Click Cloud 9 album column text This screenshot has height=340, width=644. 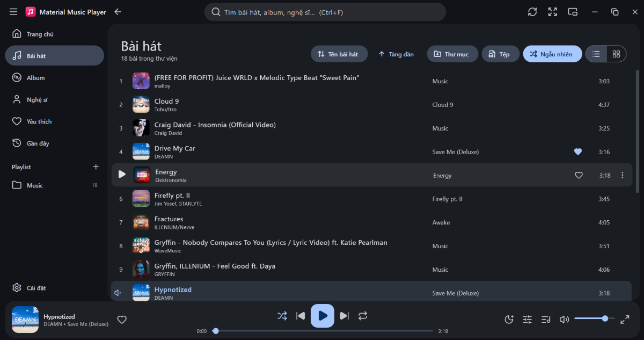443,105
